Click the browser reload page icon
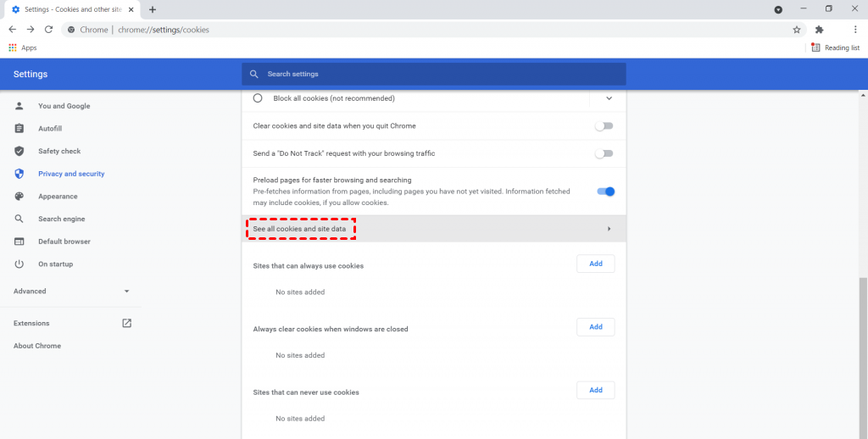This screenshot has height=439, width=868. [49, 30]
